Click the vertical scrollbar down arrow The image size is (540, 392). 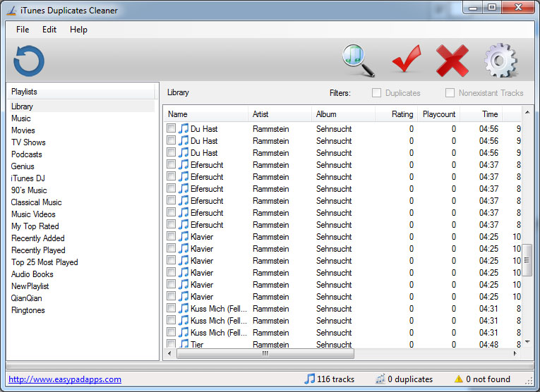click(x=527, y=342)
